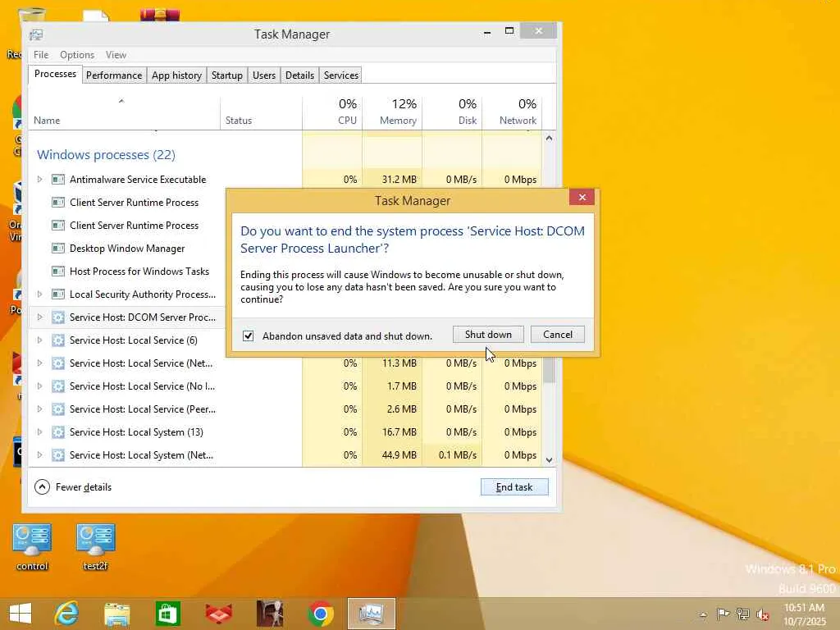Click gear icon of Local System (13)
This screenshot has height=630, width=840.
click(x=58, y=432)
